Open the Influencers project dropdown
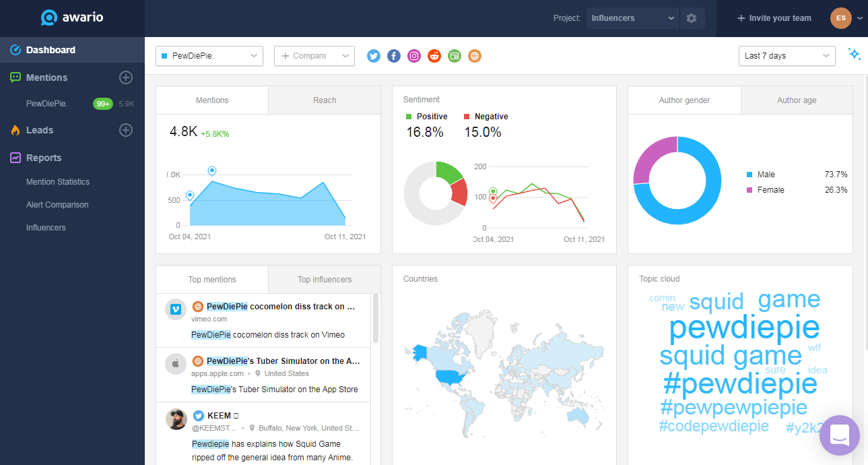Viewport: 868px width, 465px height. point(633,18)
